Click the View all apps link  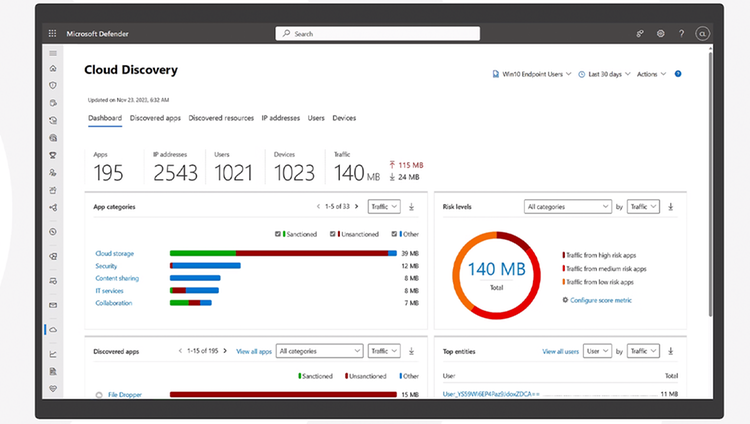(x=254, y=351)
